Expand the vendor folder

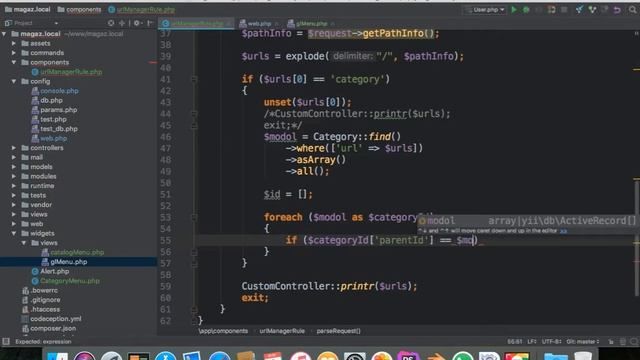[14, 205]
